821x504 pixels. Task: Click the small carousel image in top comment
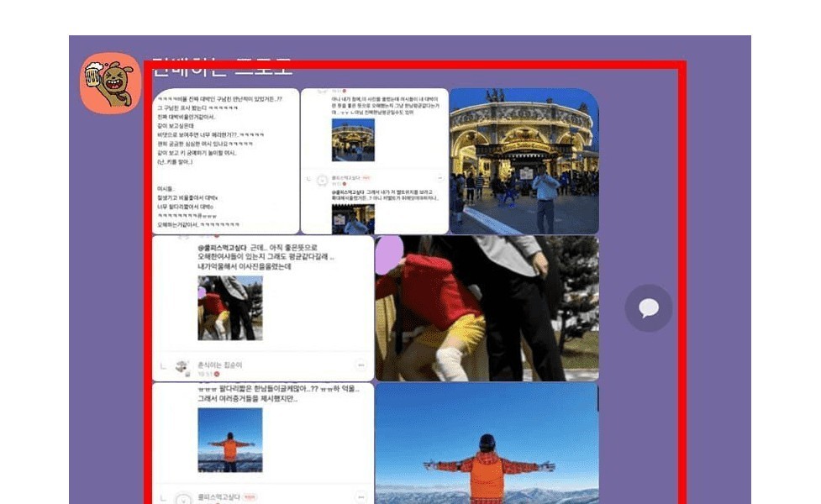click(352, 139)
